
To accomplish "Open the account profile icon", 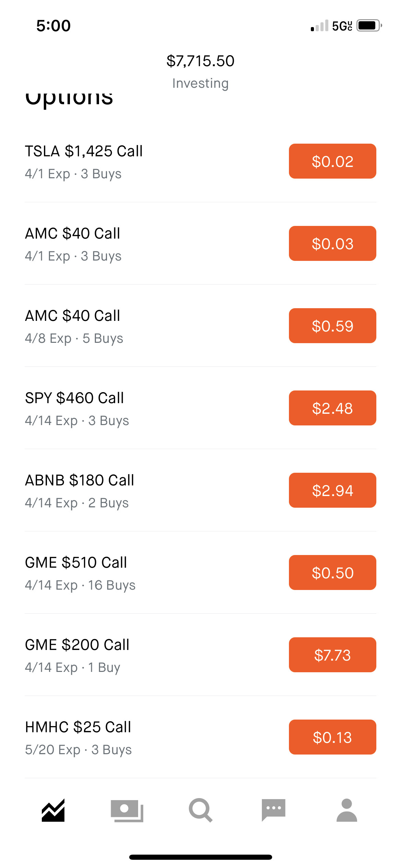I will pos(347,810).
